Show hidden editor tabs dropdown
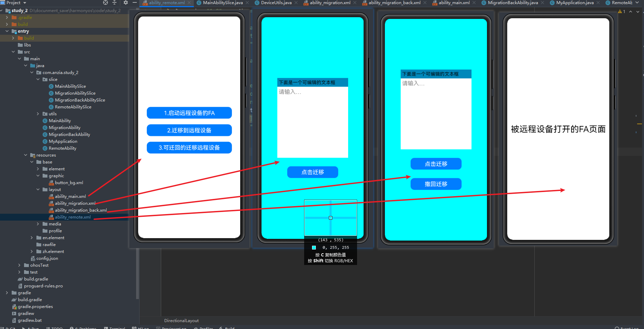 [637, 3]
